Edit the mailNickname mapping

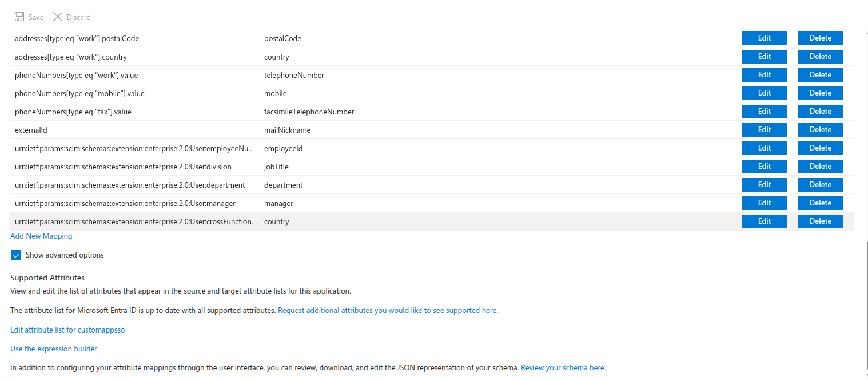(765, 130)
